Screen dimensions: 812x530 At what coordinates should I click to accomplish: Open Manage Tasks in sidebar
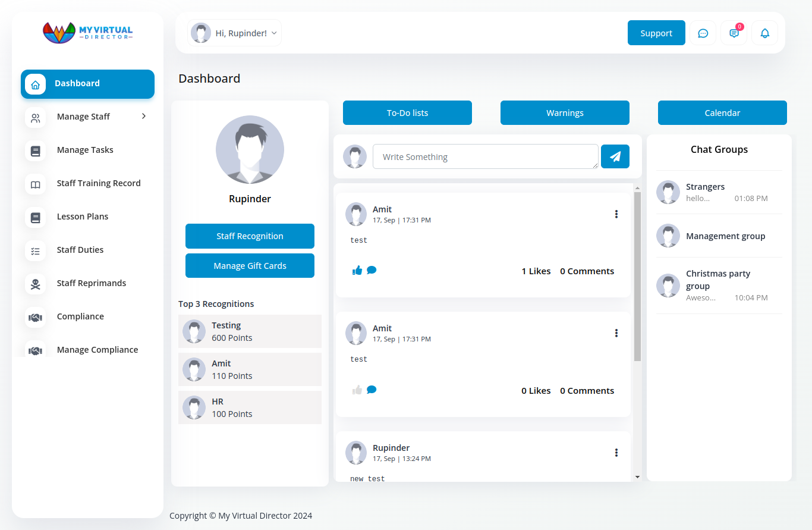click(x=85, y=150)
